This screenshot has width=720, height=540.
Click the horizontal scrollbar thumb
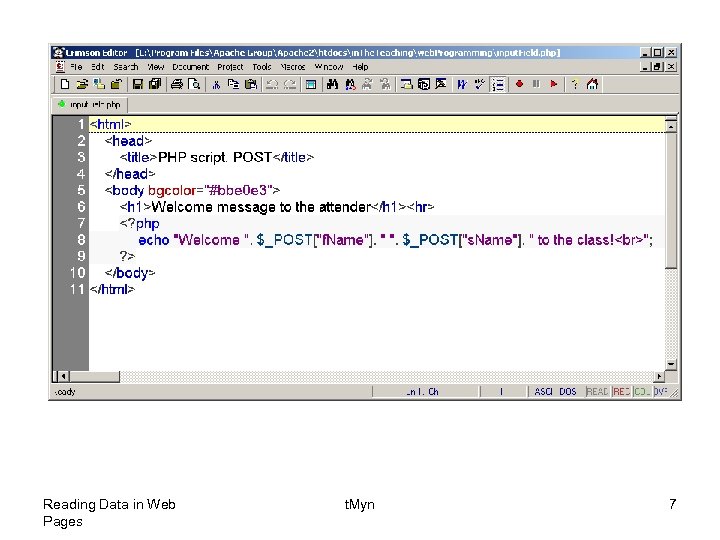(x=94, y=377)
